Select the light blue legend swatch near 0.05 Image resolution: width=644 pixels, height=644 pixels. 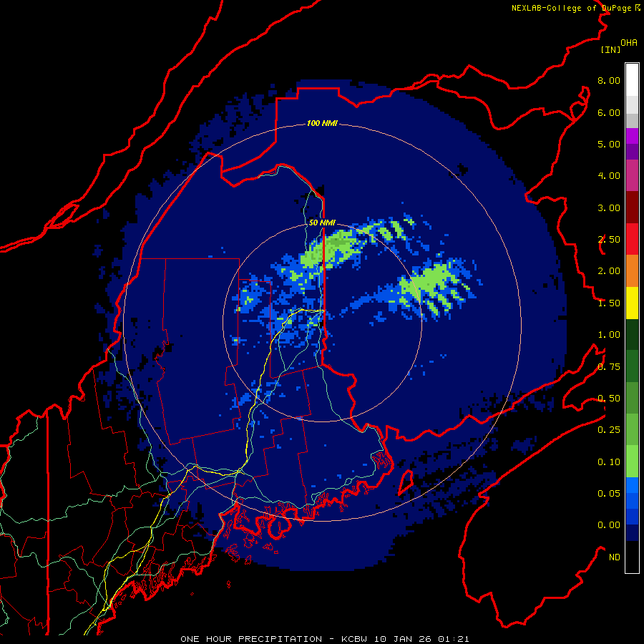point(632,485)
